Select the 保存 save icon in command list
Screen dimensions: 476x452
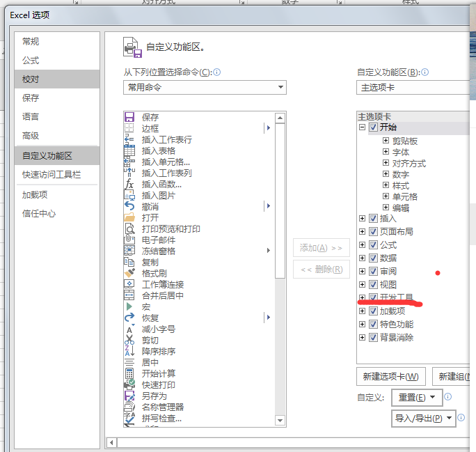point(129,117)
